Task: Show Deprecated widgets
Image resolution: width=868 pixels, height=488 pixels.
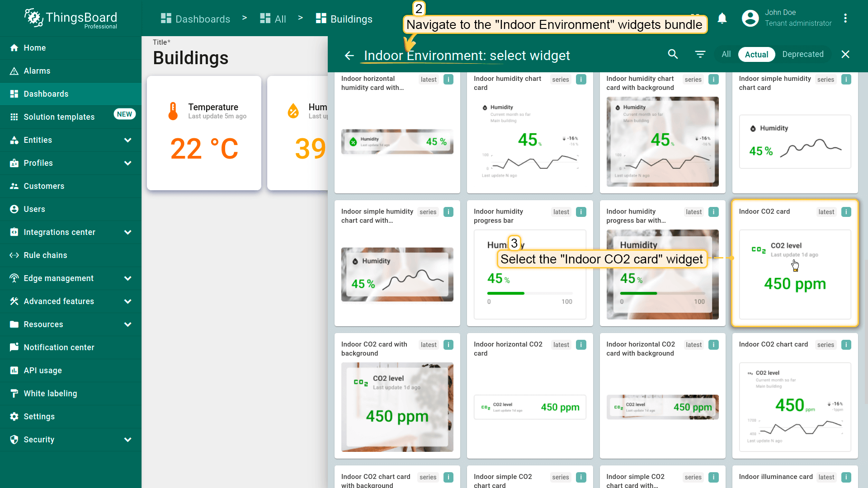Action: click(x=802, y=54)
